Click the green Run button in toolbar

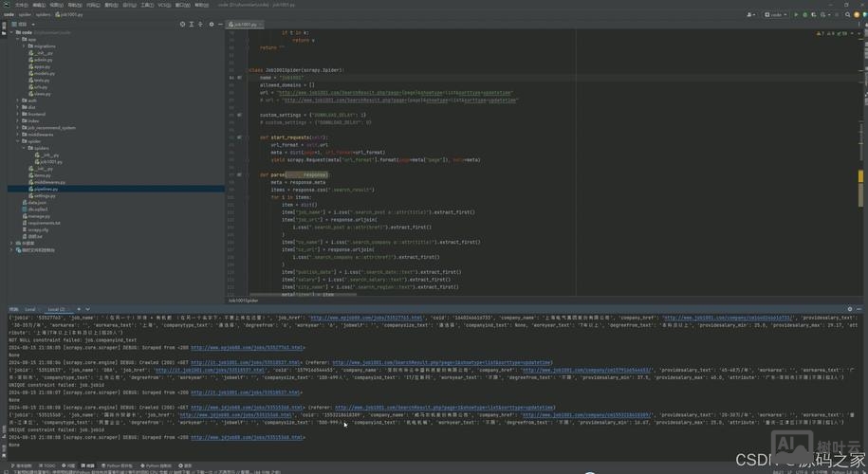[796, 14]
